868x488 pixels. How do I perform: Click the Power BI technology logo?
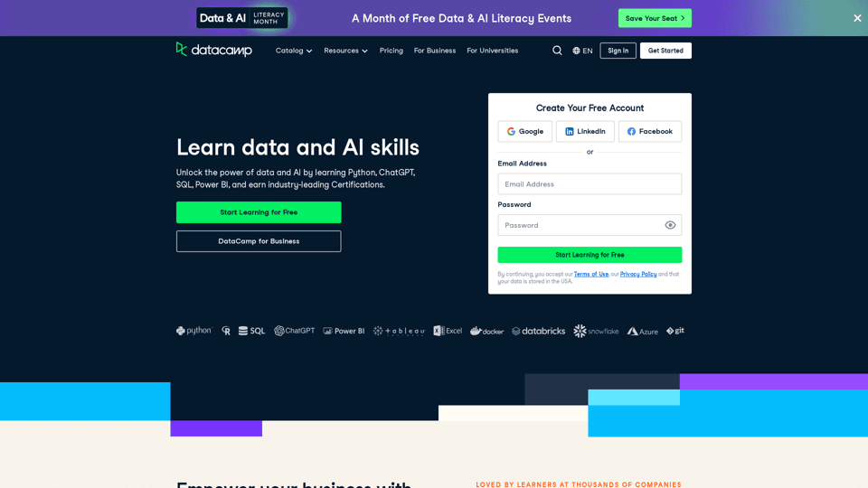[x=344, y=331]
